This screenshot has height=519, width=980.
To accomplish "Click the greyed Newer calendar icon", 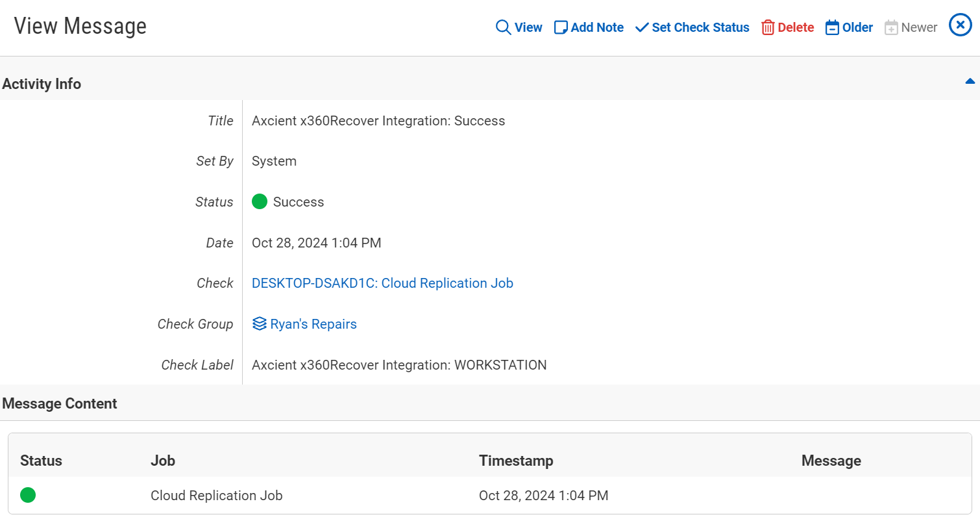I will pyautogui.click(x=891, y=28).
